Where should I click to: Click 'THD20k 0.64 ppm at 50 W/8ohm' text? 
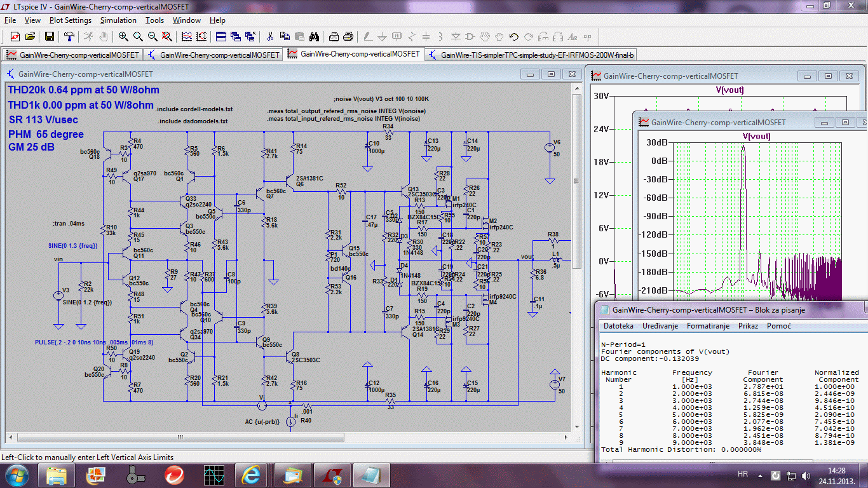click(x=83, y=90)
